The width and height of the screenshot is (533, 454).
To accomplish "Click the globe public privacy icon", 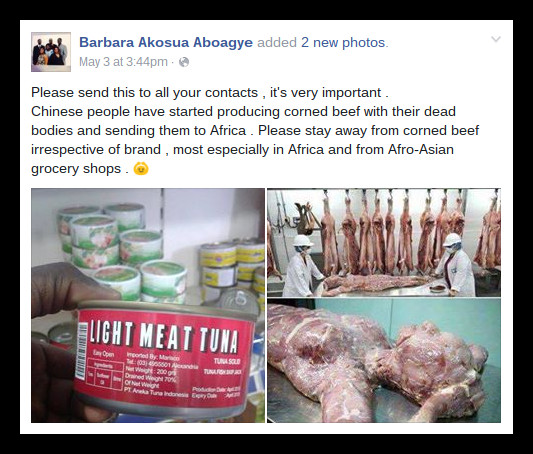I will 184,62.
